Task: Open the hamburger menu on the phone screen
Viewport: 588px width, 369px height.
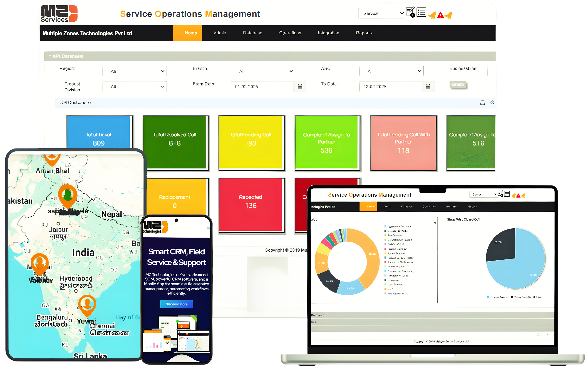Action: 208,227
